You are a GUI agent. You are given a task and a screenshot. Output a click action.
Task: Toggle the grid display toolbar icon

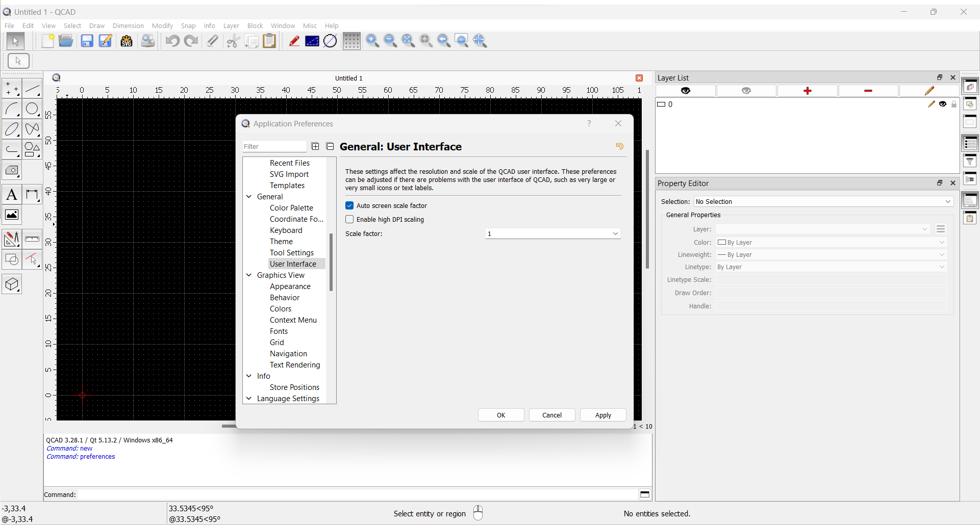coord(351,41)
